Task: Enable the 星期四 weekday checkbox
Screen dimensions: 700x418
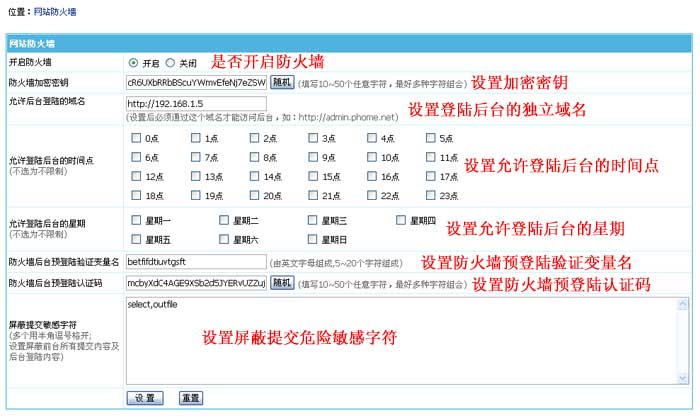Action: point(402,219)
